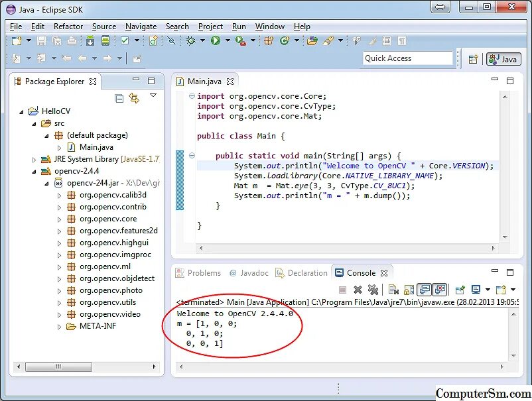Click the Open Console icon
Screen dimensions: 532x401
pyautogui.click(x=501, y=290)
